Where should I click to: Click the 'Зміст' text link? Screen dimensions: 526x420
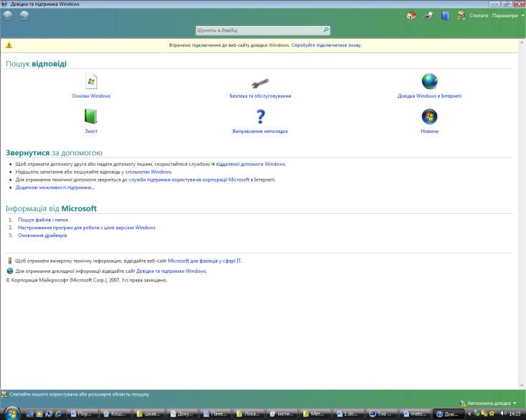coord(91,131)
